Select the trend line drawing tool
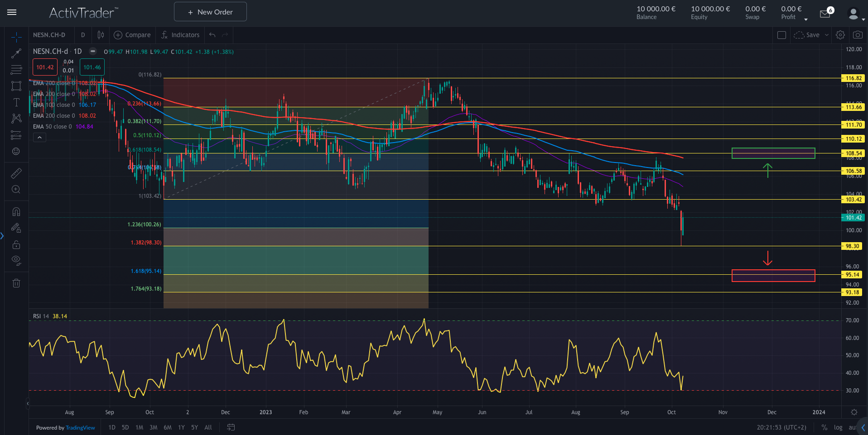Image resolution: width=868 pixels, height=435 pixels. point(16,53)
